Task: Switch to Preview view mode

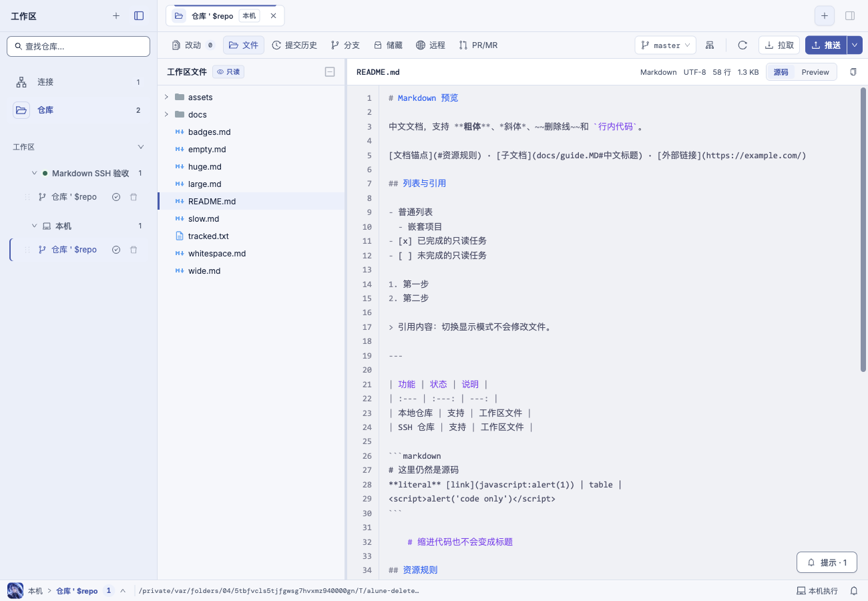Action: click(815, 72)
